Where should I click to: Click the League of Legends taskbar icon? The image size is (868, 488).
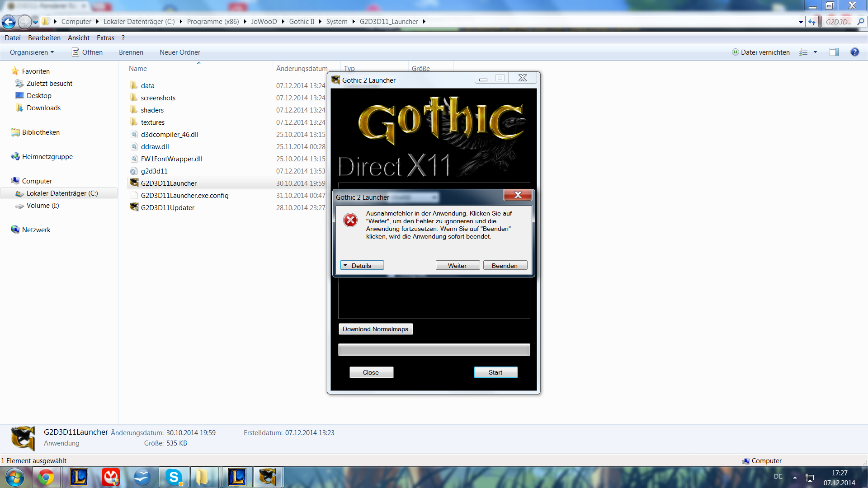79,477
